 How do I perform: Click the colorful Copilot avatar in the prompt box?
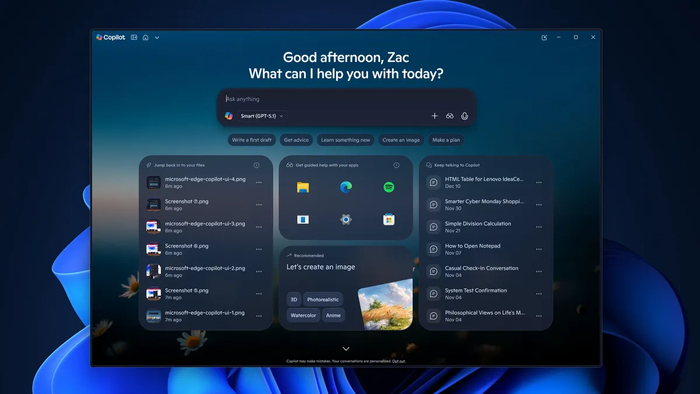[229, 116]
